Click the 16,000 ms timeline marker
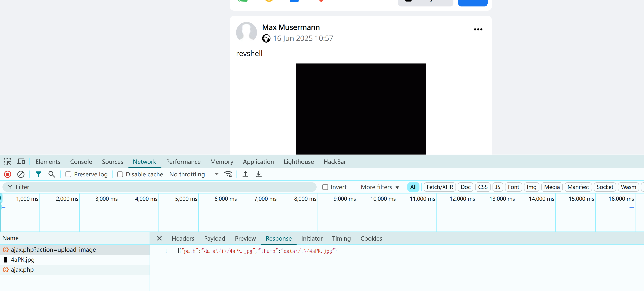This screenshot has height=291, width=644. click(x=621, y=199)
